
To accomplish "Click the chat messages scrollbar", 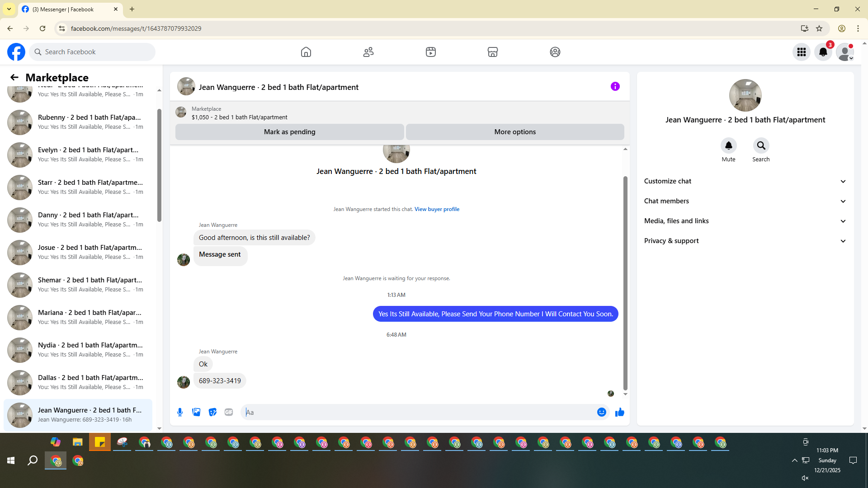I will pos(625,283).
